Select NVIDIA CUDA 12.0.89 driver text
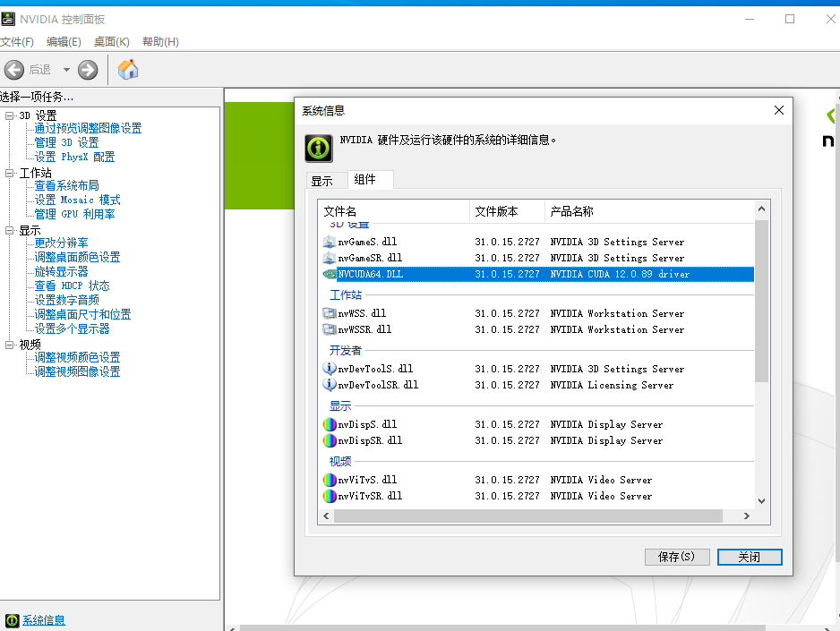The height and width of the screenshot is (631, 840). (x=620, y=274)
